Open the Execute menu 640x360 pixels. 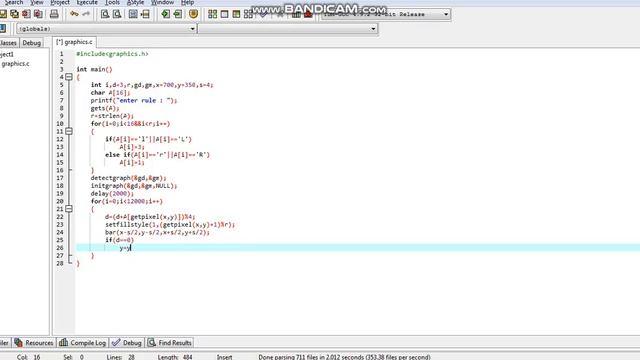point(87,2)
